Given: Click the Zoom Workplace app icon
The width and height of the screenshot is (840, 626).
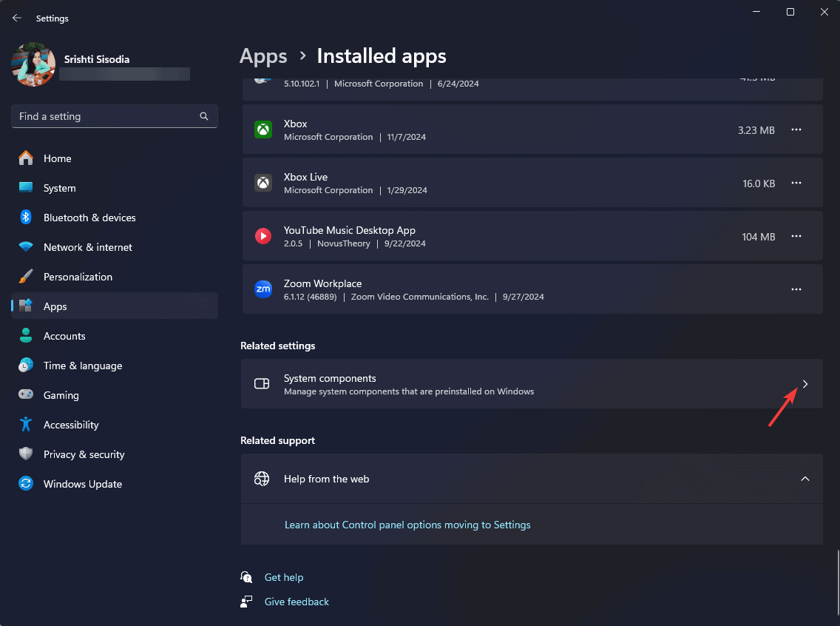Looking at the screenshot, I should 263,289.
